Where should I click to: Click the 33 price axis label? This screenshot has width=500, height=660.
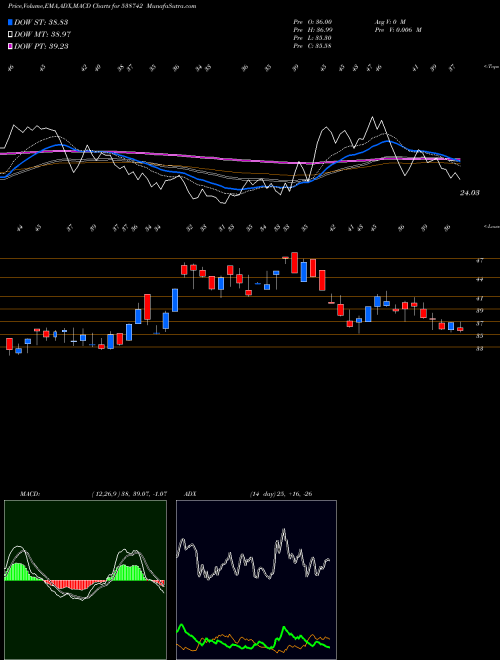coord(479,349)
